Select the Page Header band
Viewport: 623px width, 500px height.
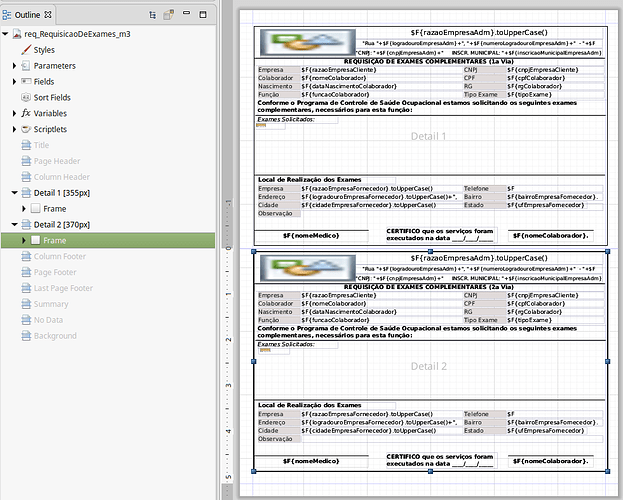57,161
